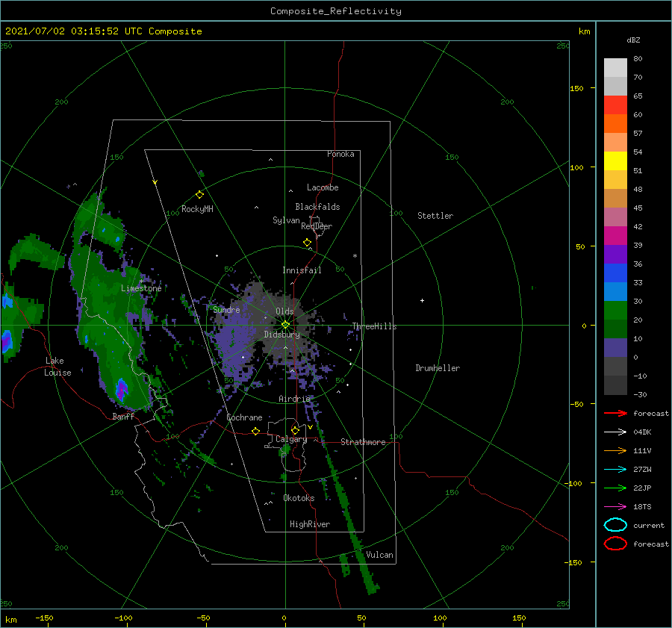Click the dBZ legend heading
Screen dimensions: 672x628
[x=633, y=40]
